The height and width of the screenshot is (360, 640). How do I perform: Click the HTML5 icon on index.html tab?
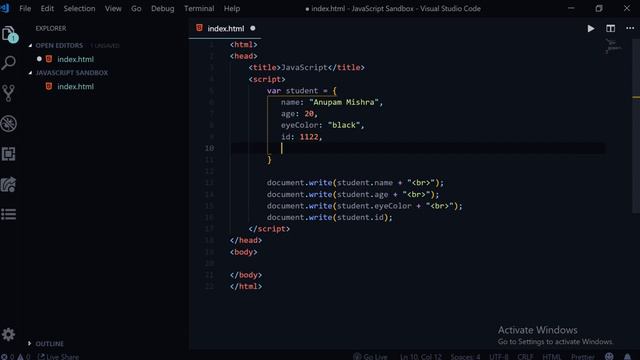(x=199, y=28)
